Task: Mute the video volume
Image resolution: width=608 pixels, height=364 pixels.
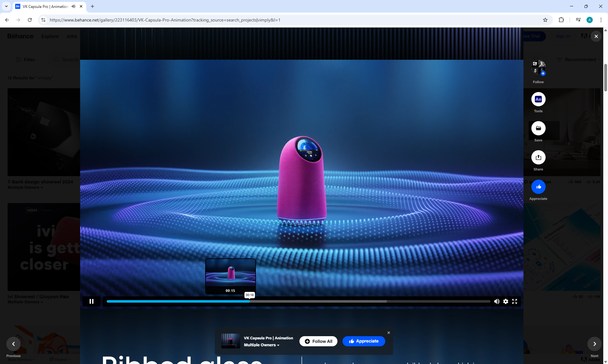Action: (x=497, y=301)
